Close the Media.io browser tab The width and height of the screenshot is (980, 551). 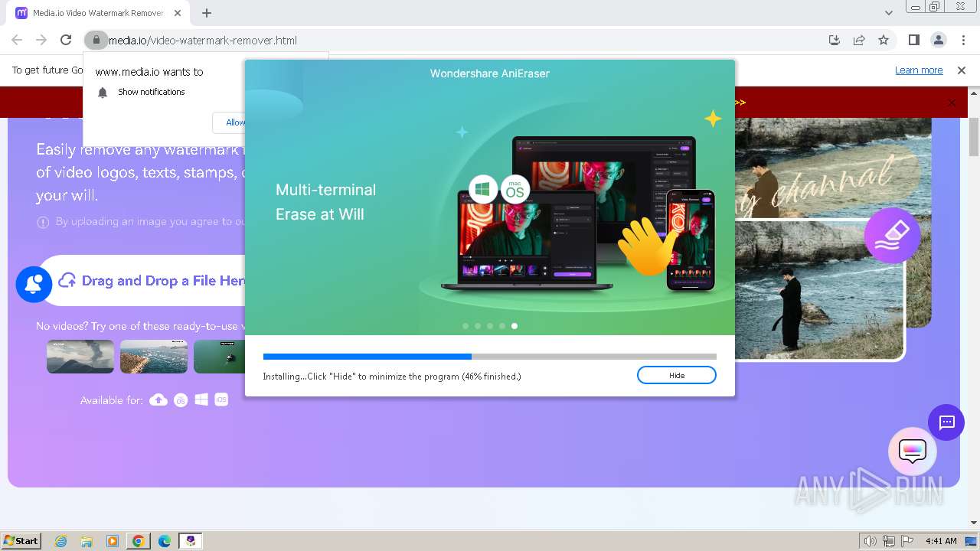(x=178, y=13)
